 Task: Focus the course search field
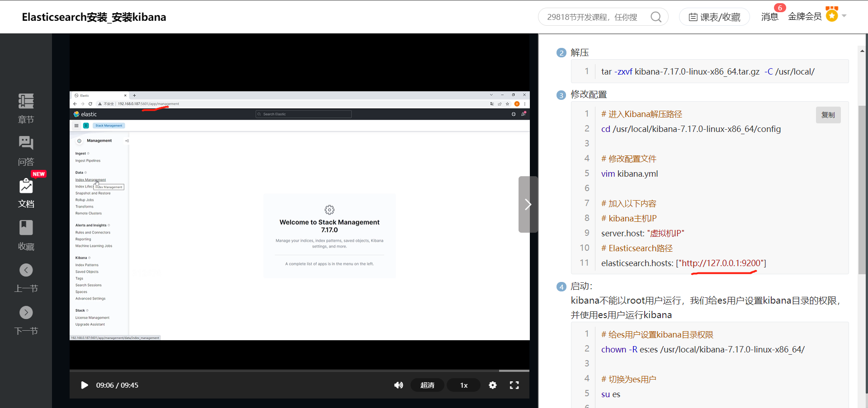592,17
